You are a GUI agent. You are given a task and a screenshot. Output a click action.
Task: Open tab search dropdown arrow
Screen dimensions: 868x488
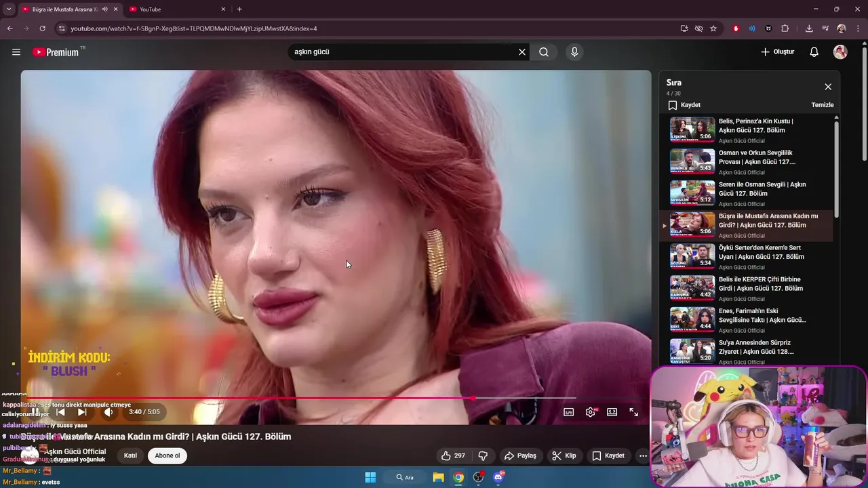coord(9,9)
